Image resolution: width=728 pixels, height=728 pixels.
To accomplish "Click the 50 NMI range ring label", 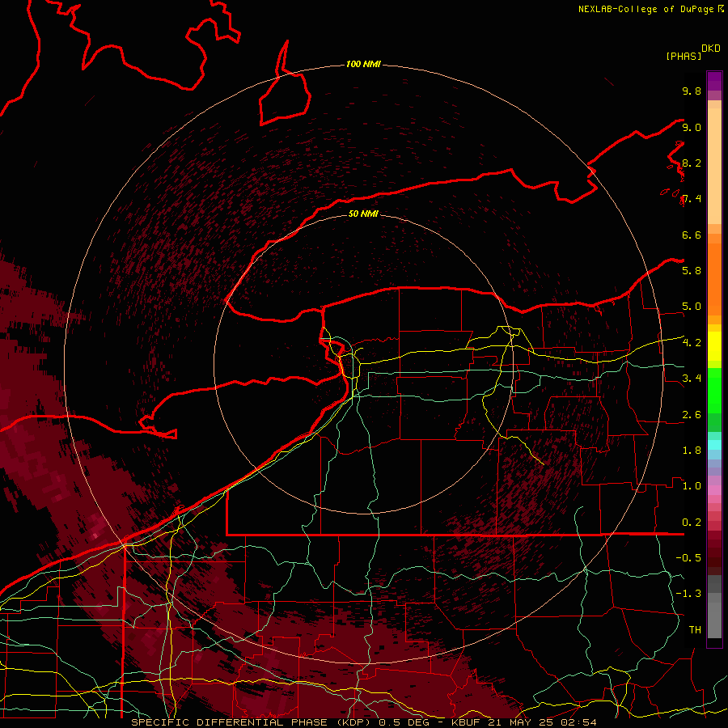I will 363,214.
